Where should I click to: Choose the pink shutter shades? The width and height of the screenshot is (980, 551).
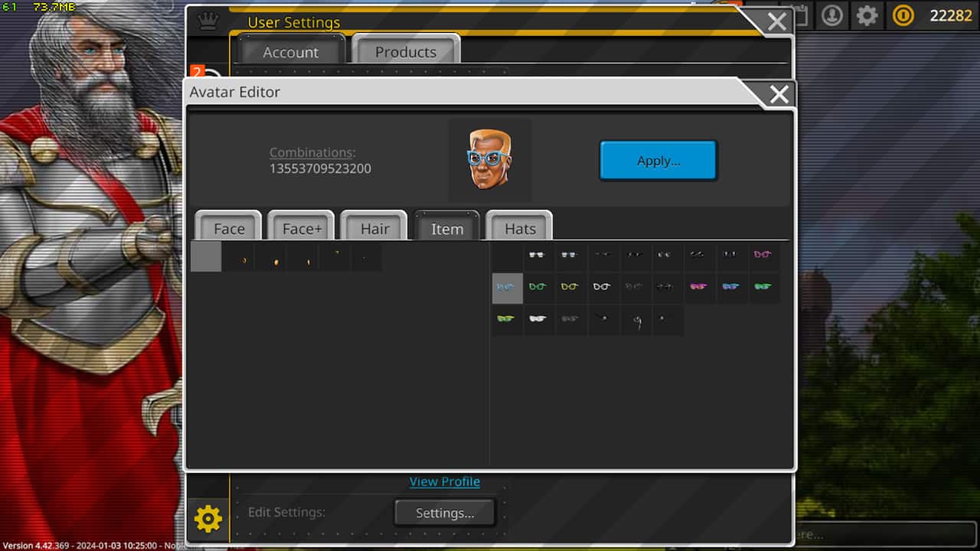coord(698,288)
